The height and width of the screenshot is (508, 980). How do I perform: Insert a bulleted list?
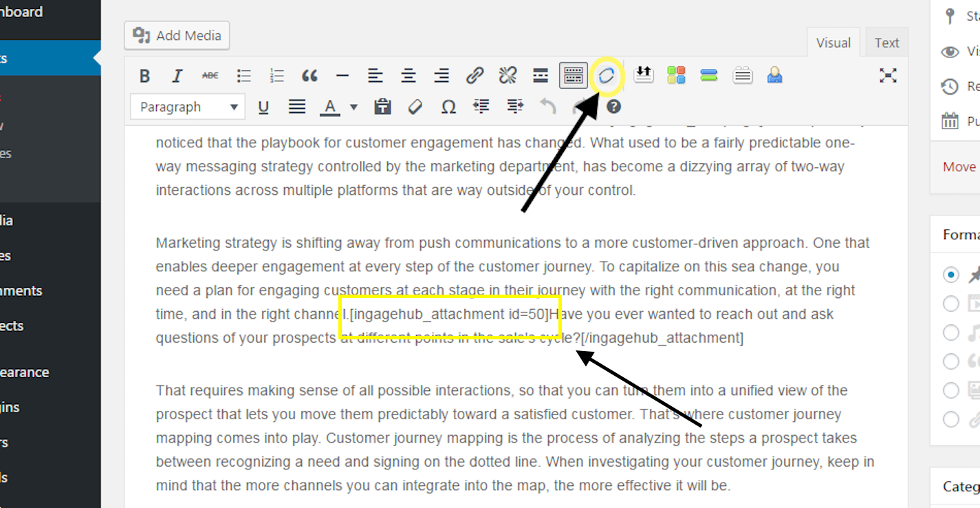click(x=243, y=76)
